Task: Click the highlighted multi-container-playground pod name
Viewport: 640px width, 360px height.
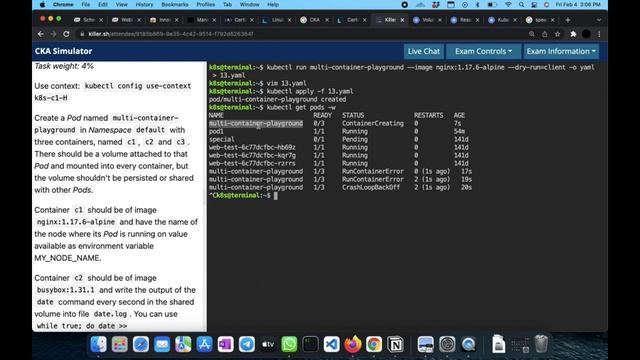Action: click(x=256, y=123)
